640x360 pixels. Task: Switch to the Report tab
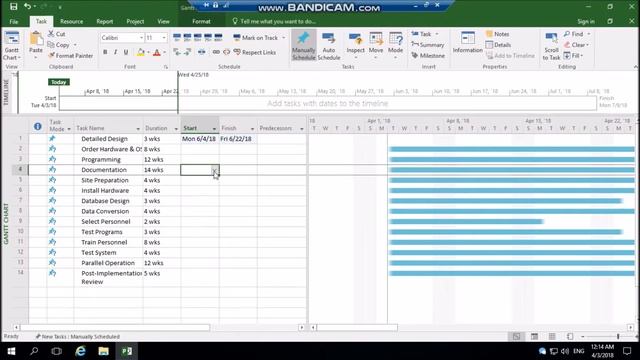(104, 21)
